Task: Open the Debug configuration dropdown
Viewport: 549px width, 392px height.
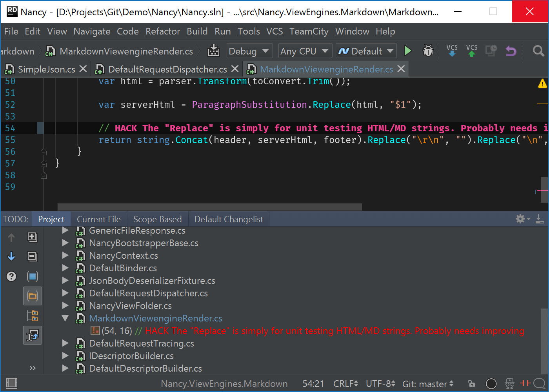Action: click(x=249, y=51)
